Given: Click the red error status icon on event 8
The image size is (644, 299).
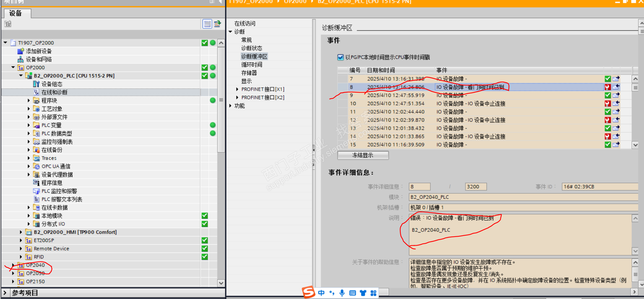Looking at the screenshot, I should coord(608,87).
